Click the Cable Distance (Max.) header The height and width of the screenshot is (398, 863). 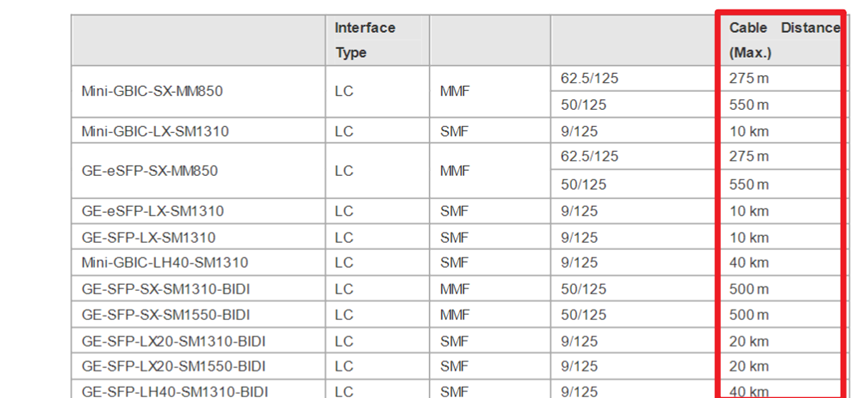(784, 40)
